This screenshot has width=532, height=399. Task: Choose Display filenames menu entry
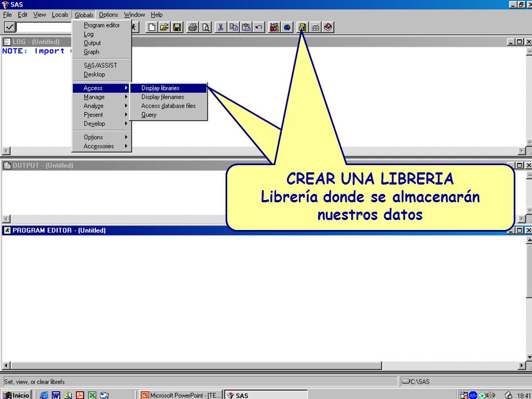168,97
